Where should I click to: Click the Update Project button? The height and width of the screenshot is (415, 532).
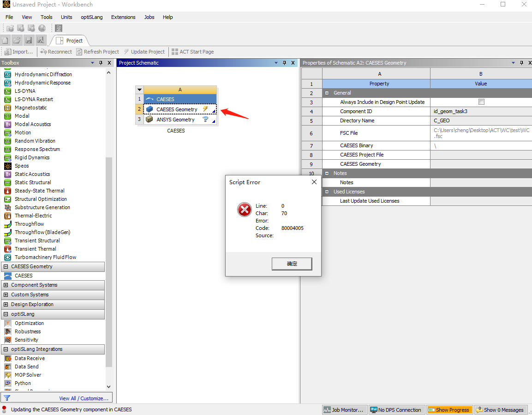pos(144,52)
